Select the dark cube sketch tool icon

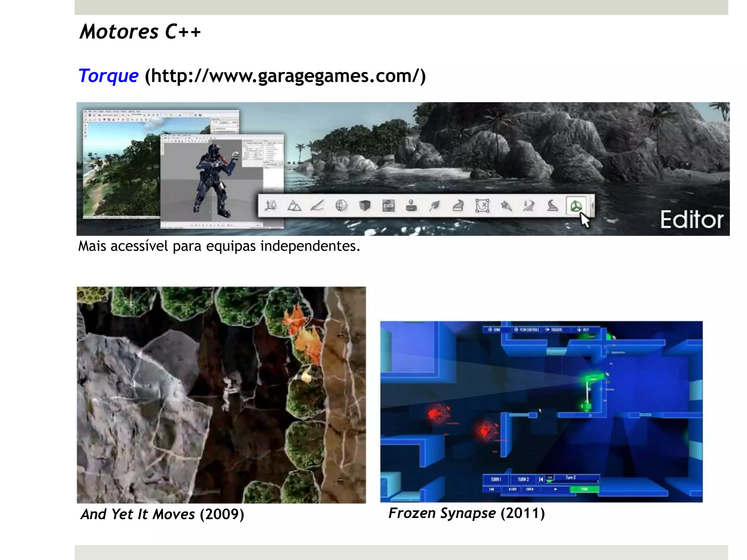365,206
